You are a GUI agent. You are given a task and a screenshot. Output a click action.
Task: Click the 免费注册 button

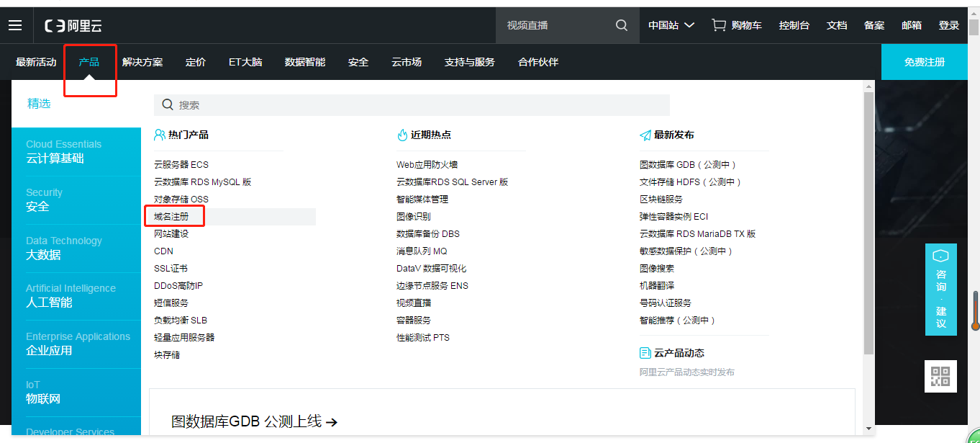[925, 62]
